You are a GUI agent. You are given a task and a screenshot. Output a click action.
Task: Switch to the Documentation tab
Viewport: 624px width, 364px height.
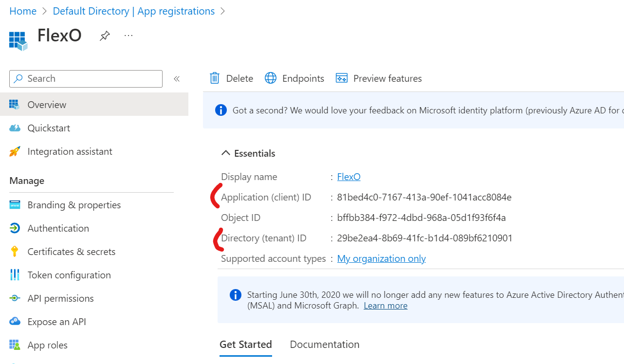point(325,345)
